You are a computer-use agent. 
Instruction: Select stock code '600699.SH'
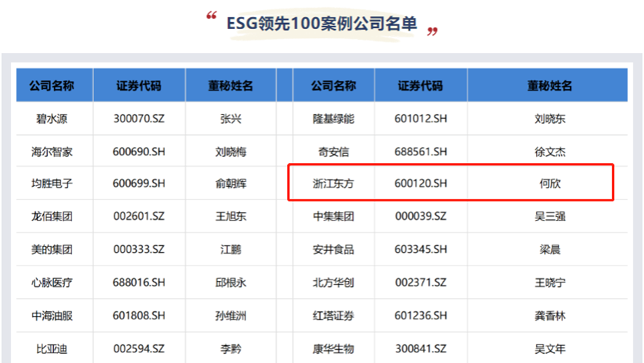139,183
